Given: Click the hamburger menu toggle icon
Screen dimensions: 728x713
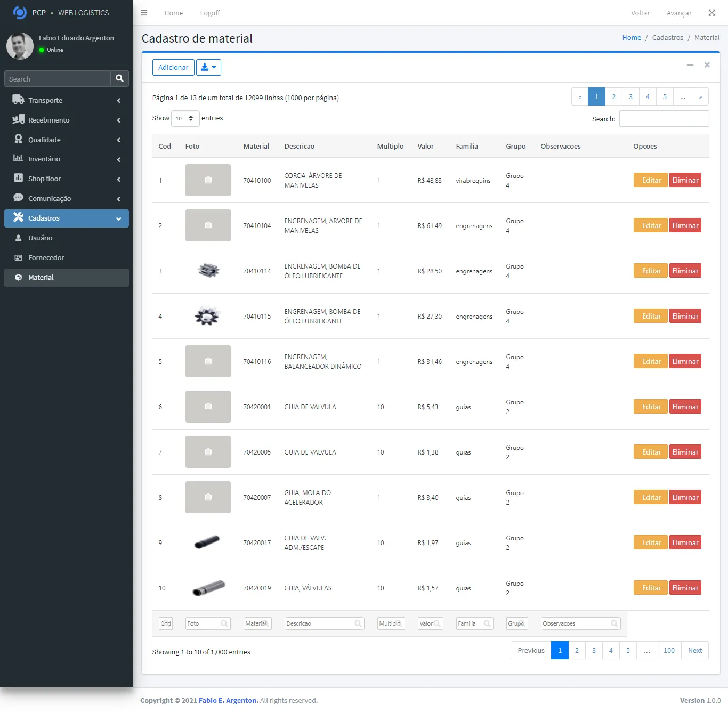Looking at the screenshot, I should click(x=144, y=13).
